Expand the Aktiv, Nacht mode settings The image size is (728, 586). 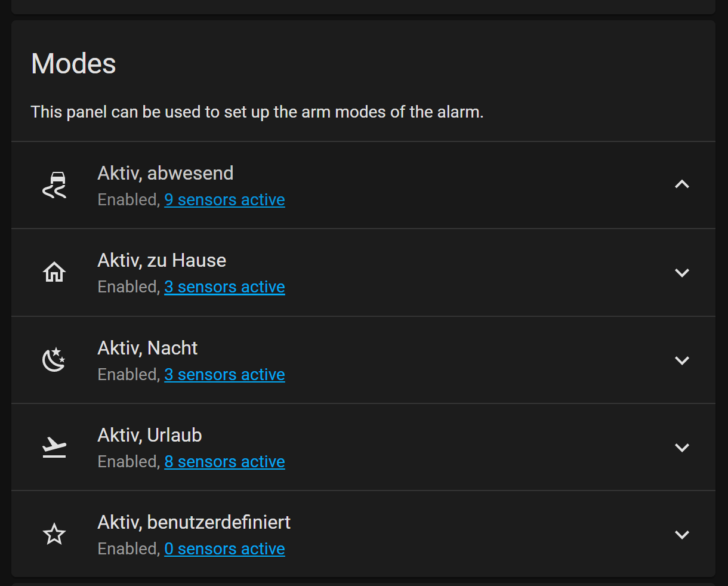pos(681,360)
